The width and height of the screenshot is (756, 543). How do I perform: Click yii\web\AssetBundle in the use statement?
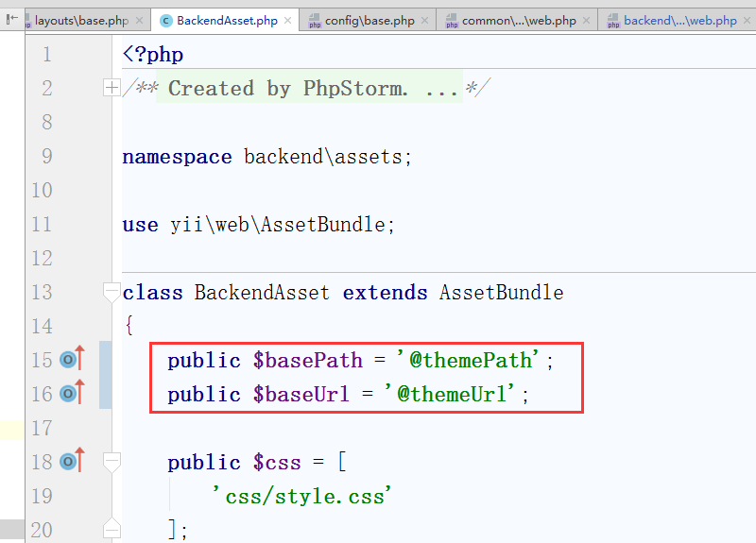click(277, 225)
